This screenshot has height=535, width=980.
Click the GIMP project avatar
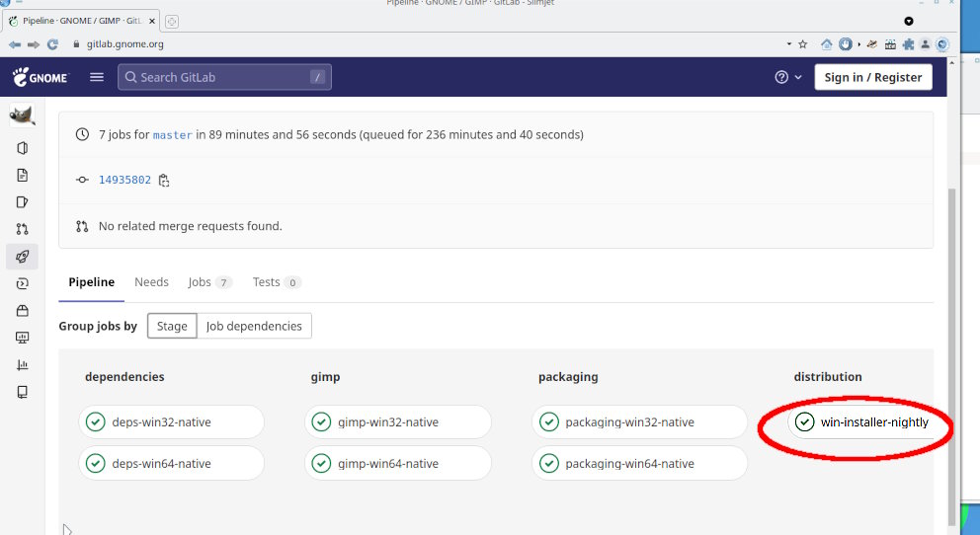click(23, 115)
